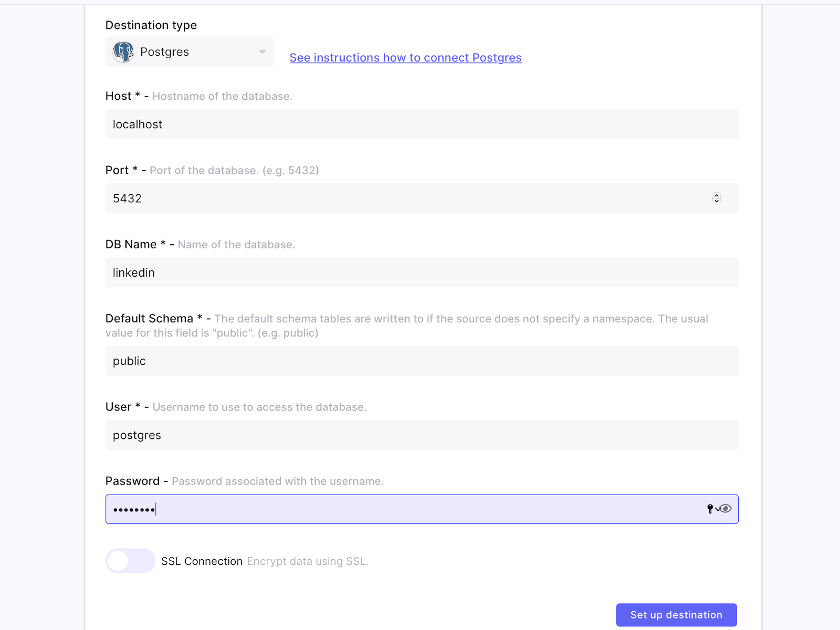The image size is (840, 630).
Task: Open the destination type dropdown
Action: 189,51
